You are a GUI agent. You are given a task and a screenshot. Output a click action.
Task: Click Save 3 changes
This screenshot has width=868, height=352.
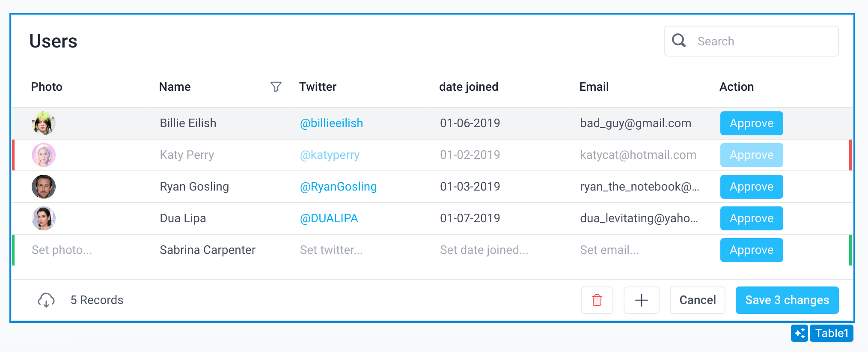point(787,300)
